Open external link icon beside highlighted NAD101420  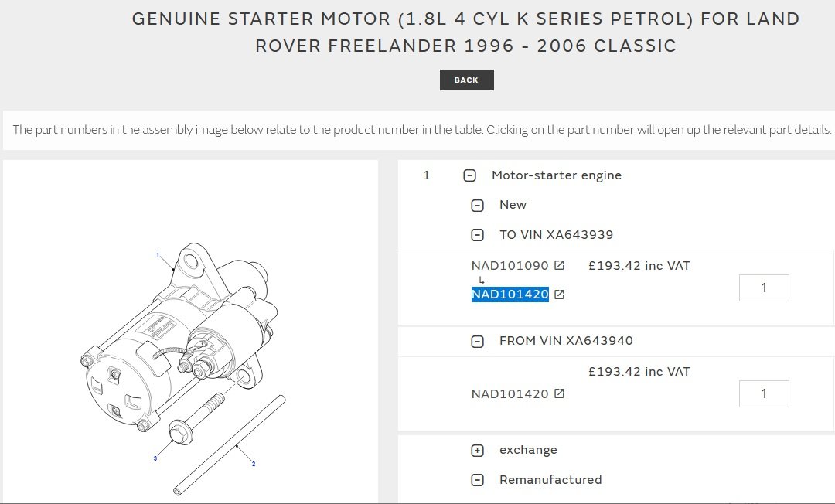pyautogui.click(x=560, y=295)
